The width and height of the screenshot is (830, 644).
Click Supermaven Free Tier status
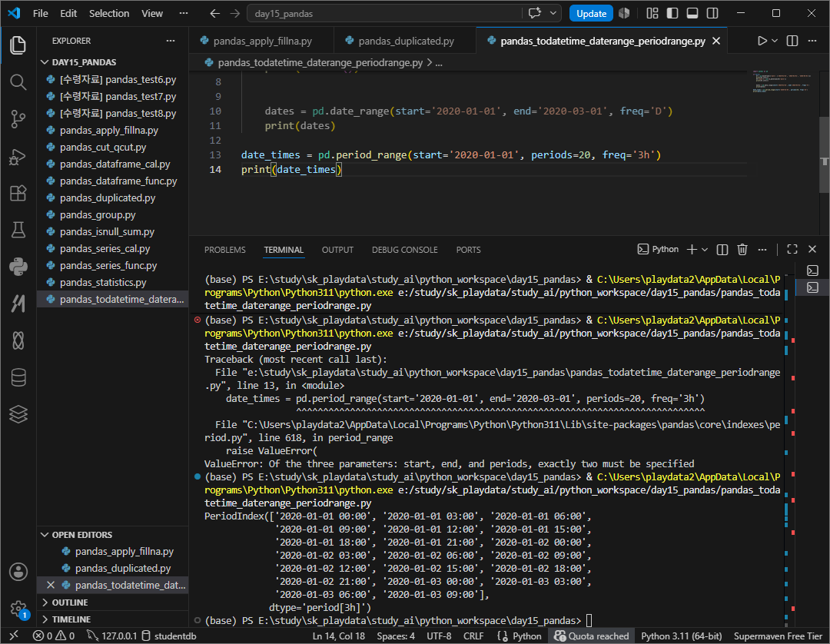point(778,636)
